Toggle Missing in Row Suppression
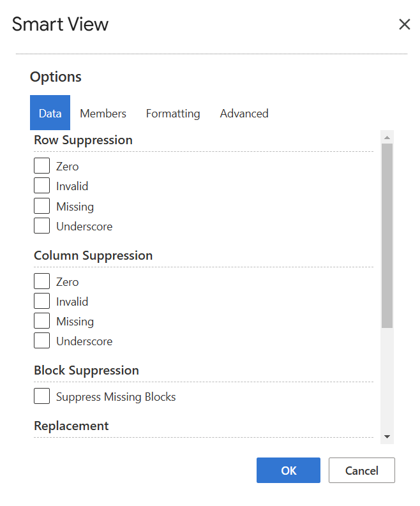The image size is (420, 506). click(42, 206)
